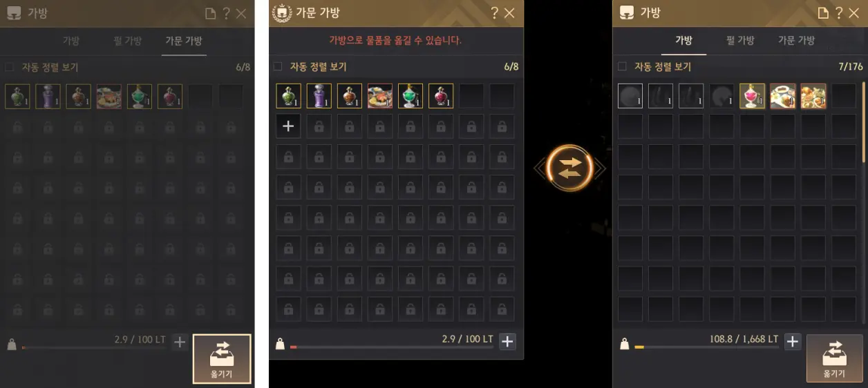Switch to 펄 가방 tab in right panel
Viewport: 868px width, 388px height.
(x=740, y=41)
